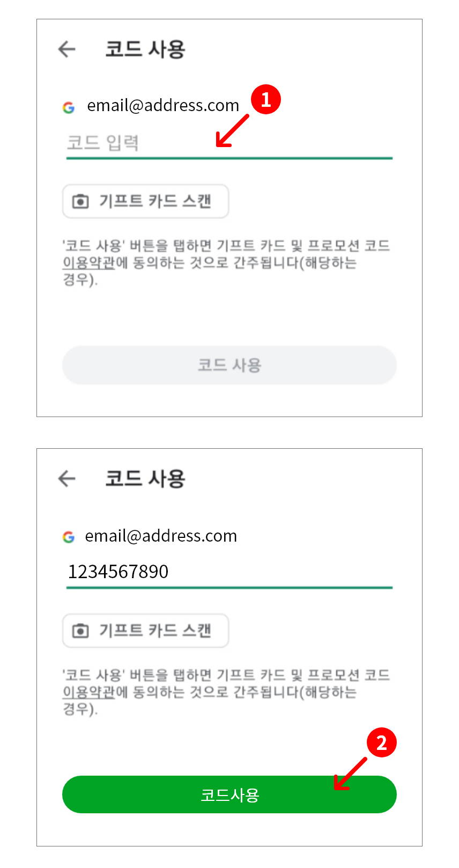Image resolution: width=459 pixels, height=868 pixels.
Task: Tap the back arrow in the filled-code screen
Action: [x=67, y=478]
